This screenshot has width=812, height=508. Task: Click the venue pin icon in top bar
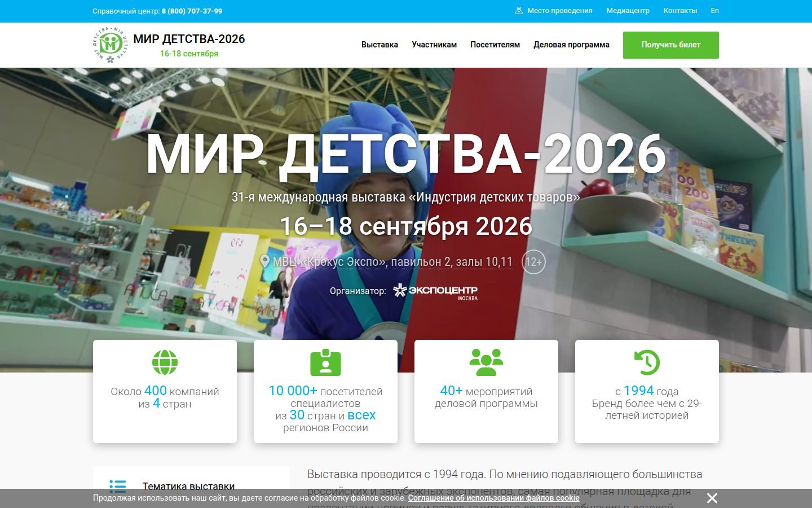pos(519,11)
